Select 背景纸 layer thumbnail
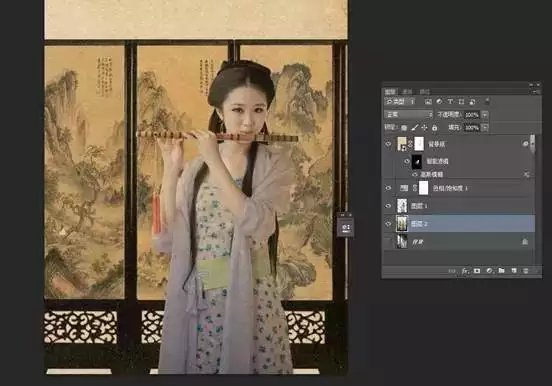Screen dimensions: 552x386 pos(402,144)
